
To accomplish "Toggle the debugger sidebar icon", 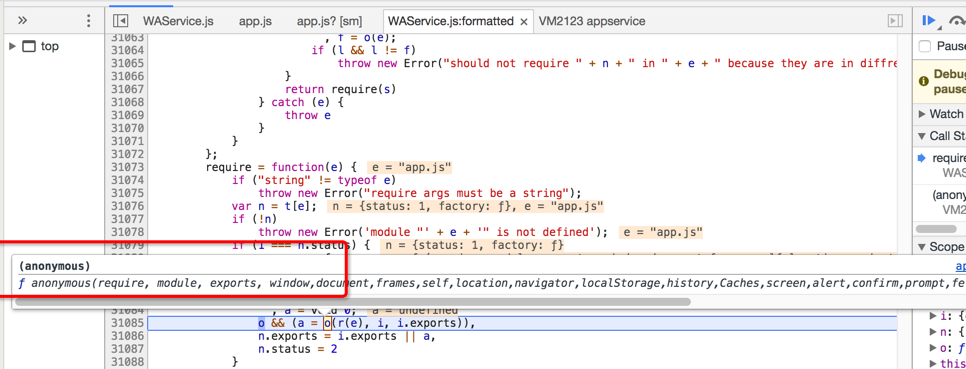I will (x=895, y=21).
